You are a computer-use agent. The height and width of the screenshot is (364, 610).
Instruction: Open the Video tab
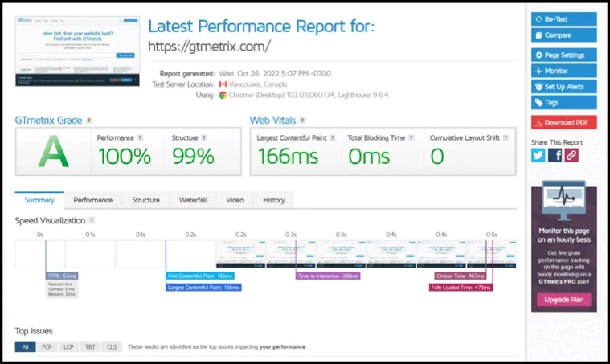click(235, 200)
